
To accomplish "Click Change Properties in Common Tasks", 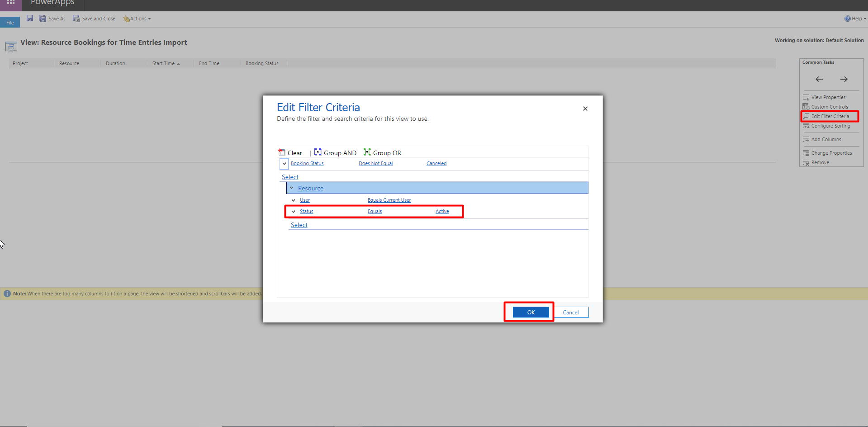I will pyautogui.click(x=827, y=153).
